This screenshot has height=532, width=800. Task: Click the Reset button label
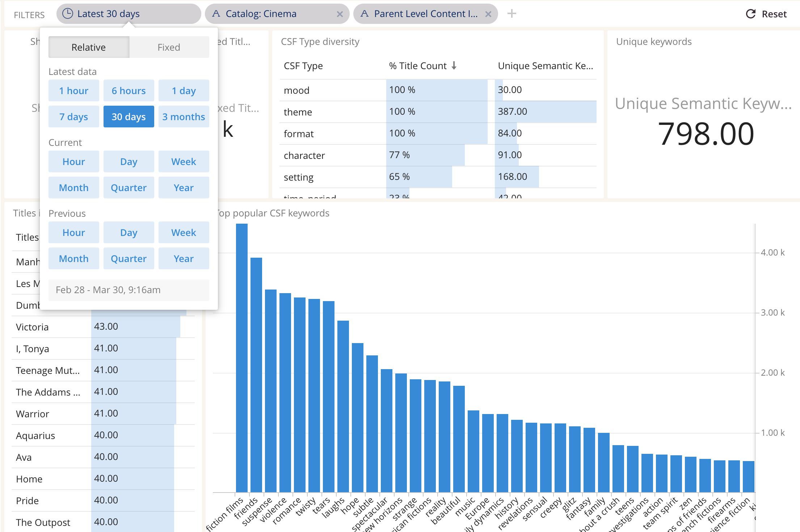774,14
